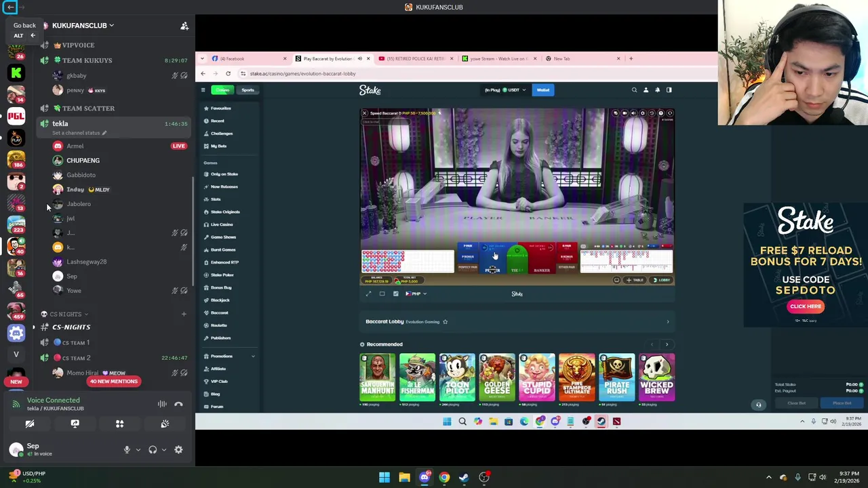
Task: Open the server icon with 186 badge
Action: point(16,159)
